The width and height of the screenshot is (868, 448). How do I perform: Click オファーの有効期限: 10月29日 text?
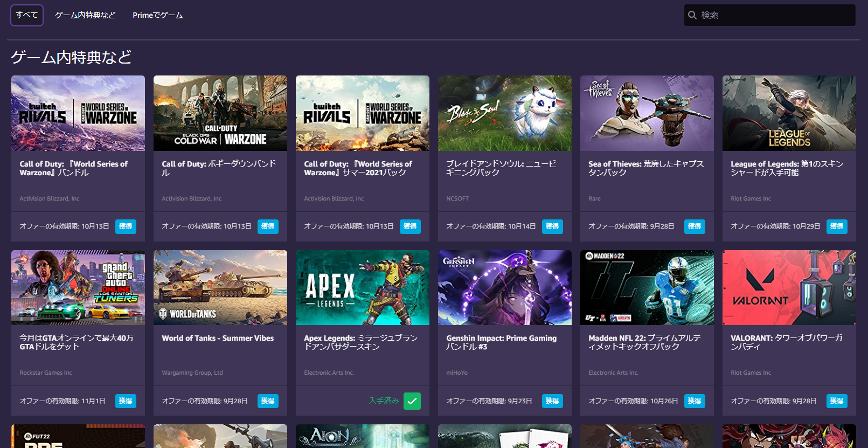775,226
